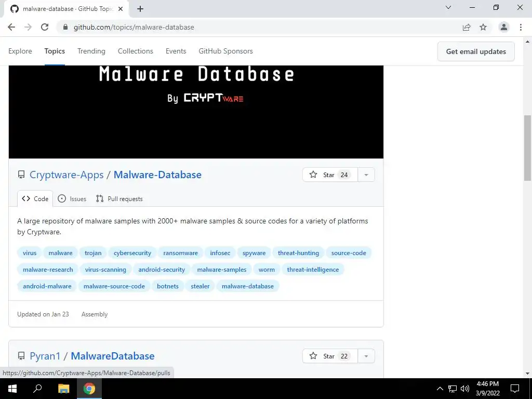Open the Chrome profile menu

(504, 27)
